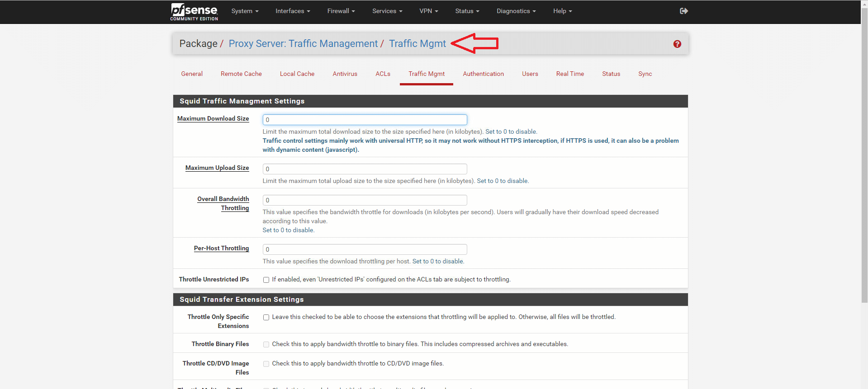Image resolution: width=868 pixels, height=389 pixels.
Task: Expand the Status menu in navbar
Action: [467, 11]
